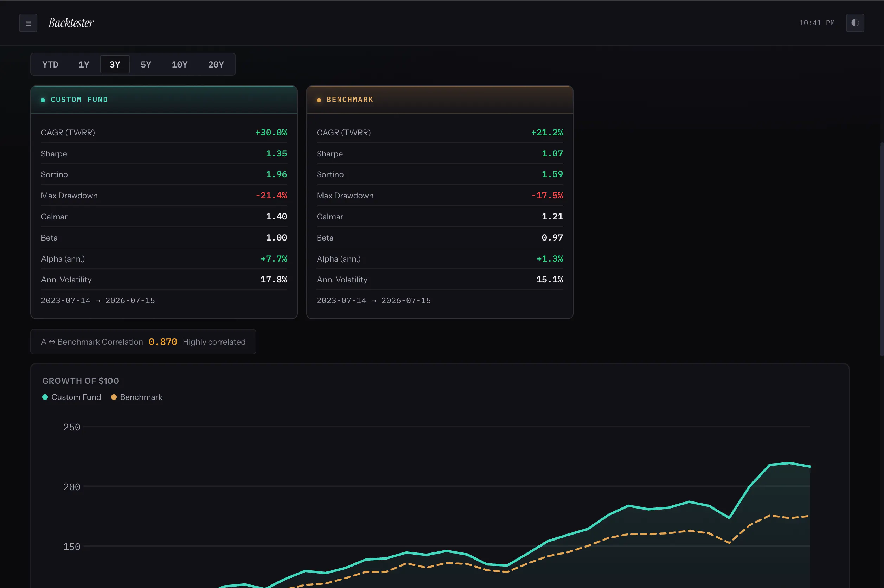
Task: Click the A ⇔ Benchmark Correlation label
Action: [x=92, y=342]
